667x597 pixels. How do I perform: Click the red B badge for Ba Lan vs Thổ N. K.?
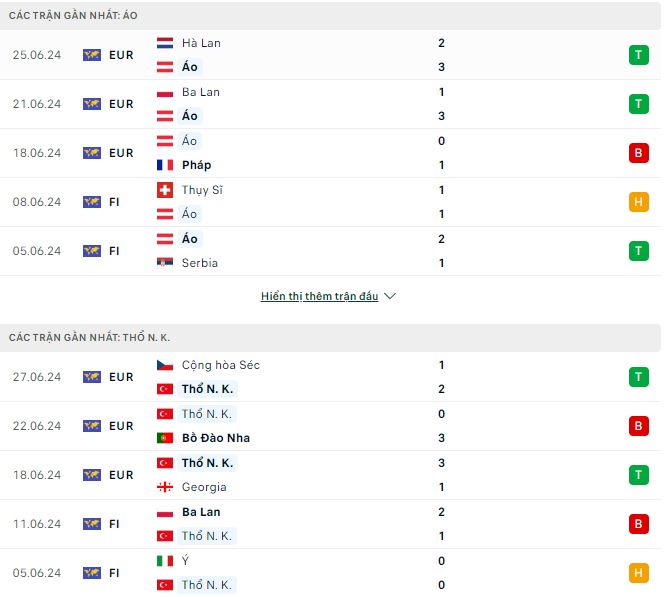(x=638, y=524)
